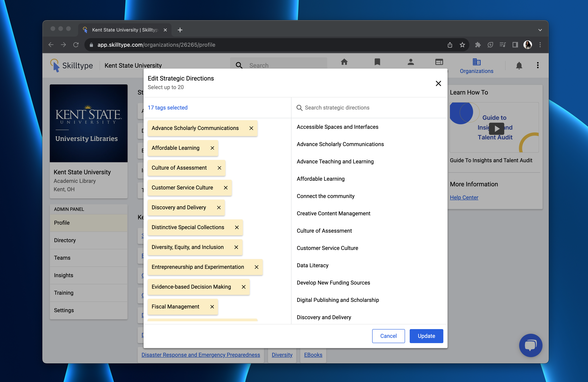Image resolution: width=588 pixels, height=382 pixels.
Task: Open the Skilltype three-dot options menu
Action: [x=538, y=66]
